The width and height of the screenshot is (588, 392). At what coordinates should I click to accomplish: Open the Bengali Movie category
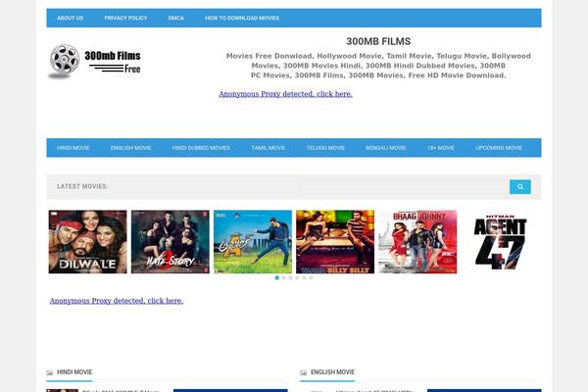coord(386,148)
